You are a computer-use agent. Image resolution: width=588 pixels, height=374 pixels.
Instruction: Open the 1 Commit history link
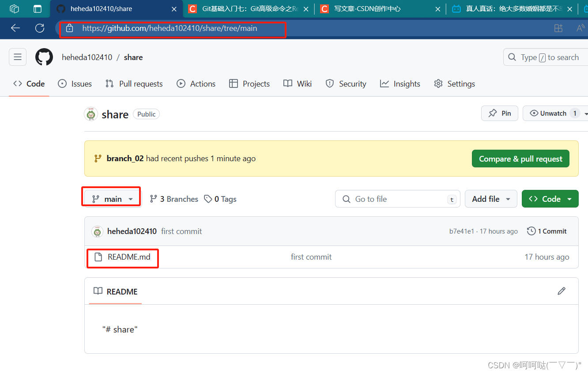(547, 231)
